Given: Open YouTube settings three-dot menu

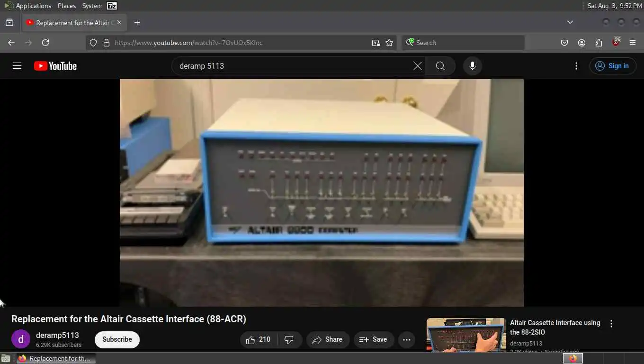Looking at the screenshot, I should 576,66.
